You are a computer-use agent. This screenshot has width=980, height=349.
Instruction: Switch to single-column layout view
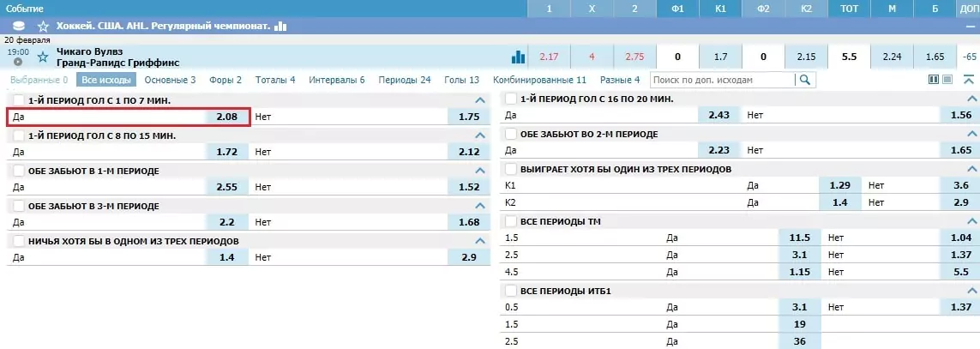[947, 80]
